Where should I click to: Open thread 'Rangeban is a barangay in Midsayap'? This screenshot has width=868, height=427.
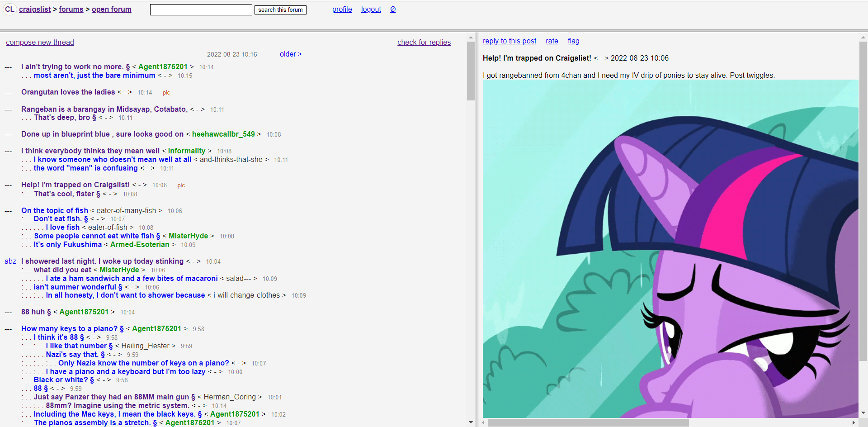(x=104, y=109)
